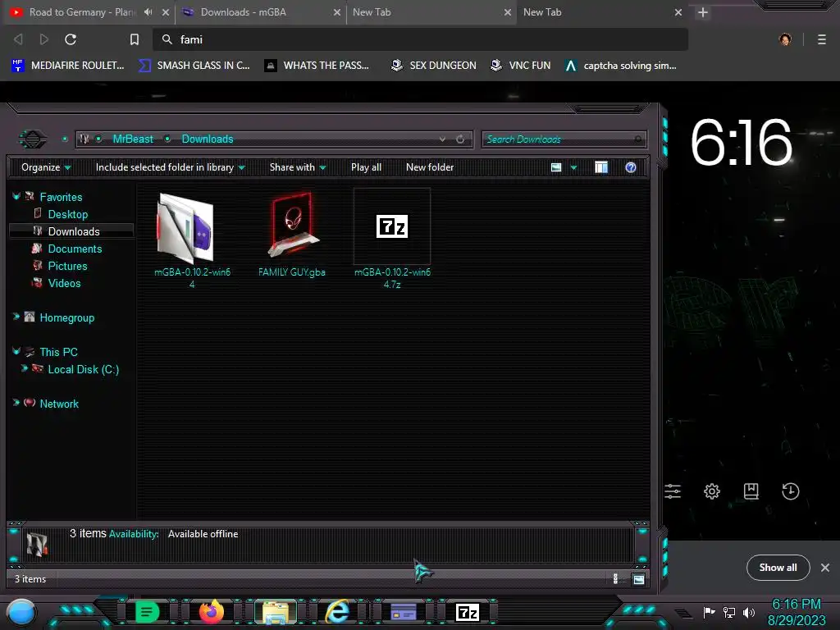Select Desktop in Favorites
Image resolution: width=840 pixels, height=630 pixels.
click(67, 214)
